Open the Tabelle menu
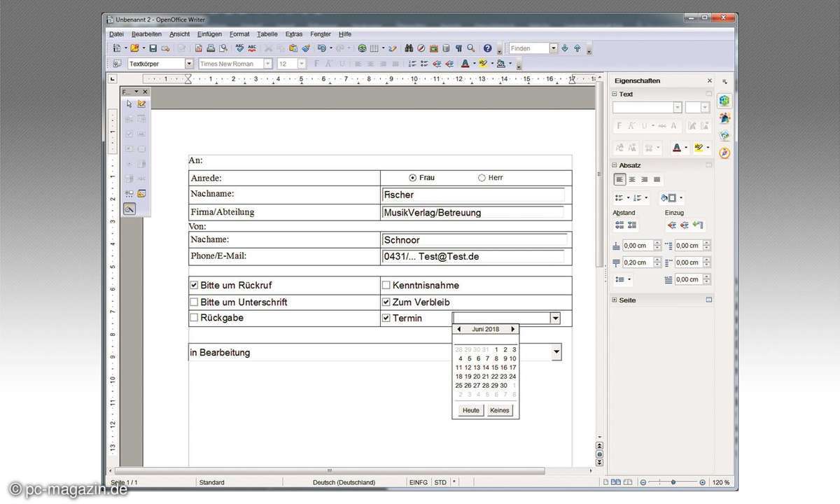840x504 pixels. pyautogui.click(x=267, y=34)
